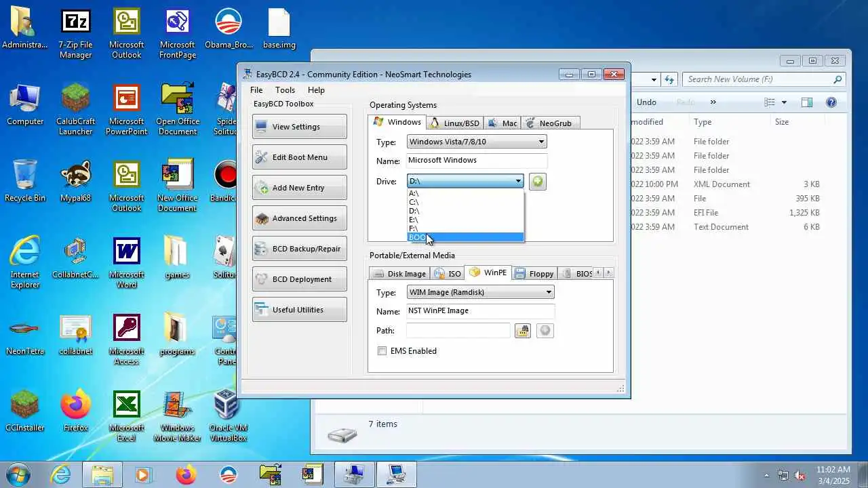Switch to the NeoGrub tab
This screenshot has width=868, height=488.
pyautogui.click(x=549, y=123)
